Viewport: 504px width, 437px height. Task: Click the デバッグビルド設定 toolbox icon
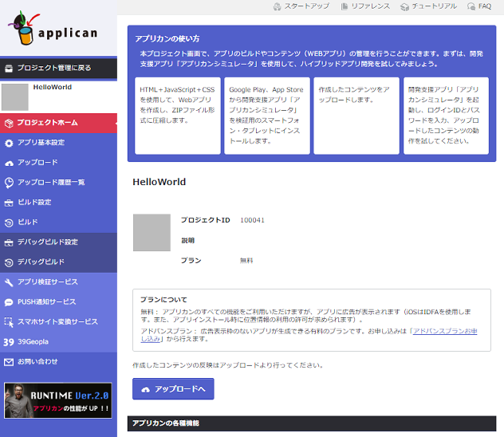[9, 242]
